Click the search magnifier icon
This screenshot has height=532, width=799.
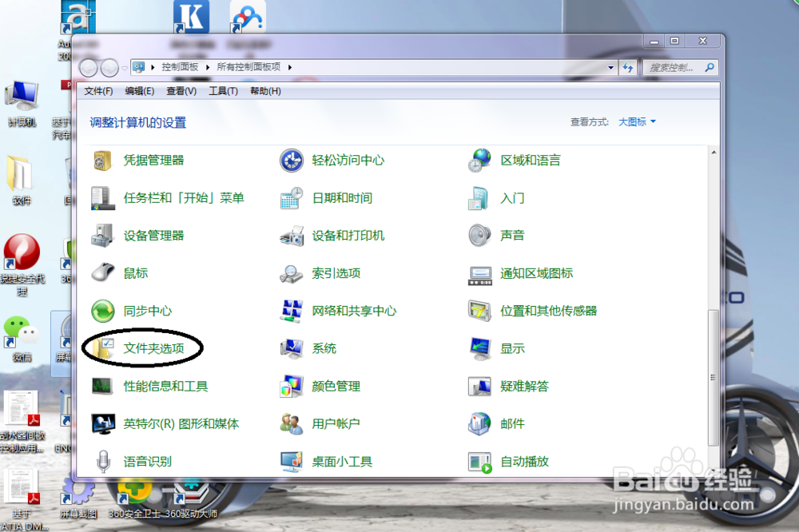click(x=710, y=67)
